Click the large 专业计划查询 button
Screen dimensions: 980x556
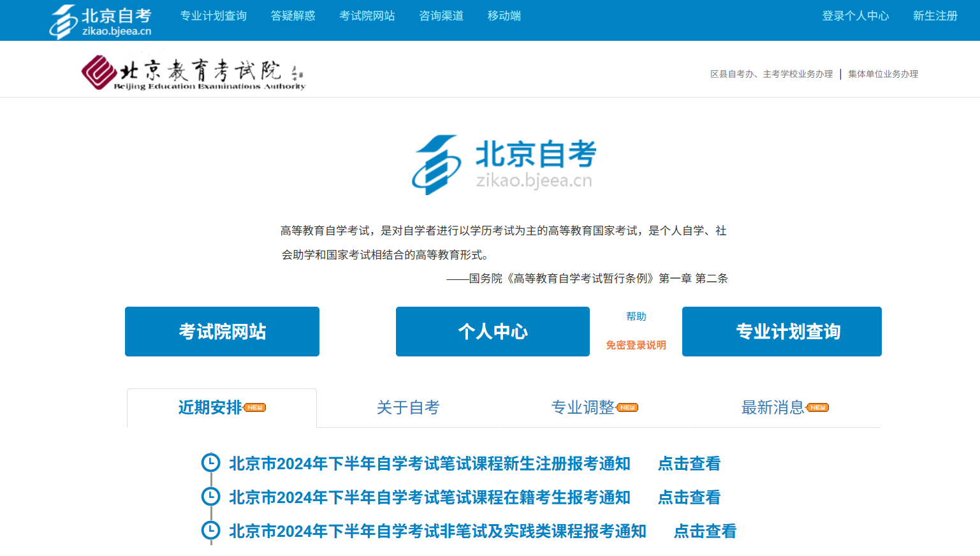(782, 332)
